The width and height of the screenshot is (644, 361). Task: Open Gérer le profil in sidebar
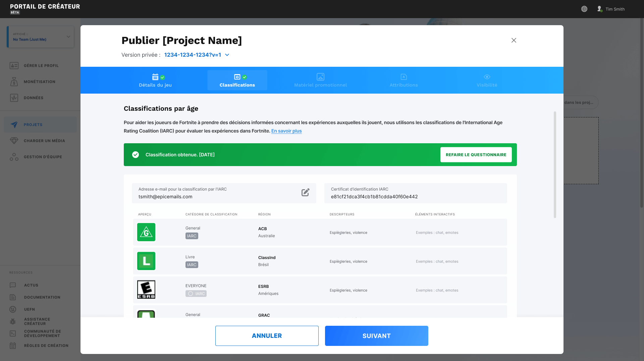pyautogui.click(x=40, y=65)
